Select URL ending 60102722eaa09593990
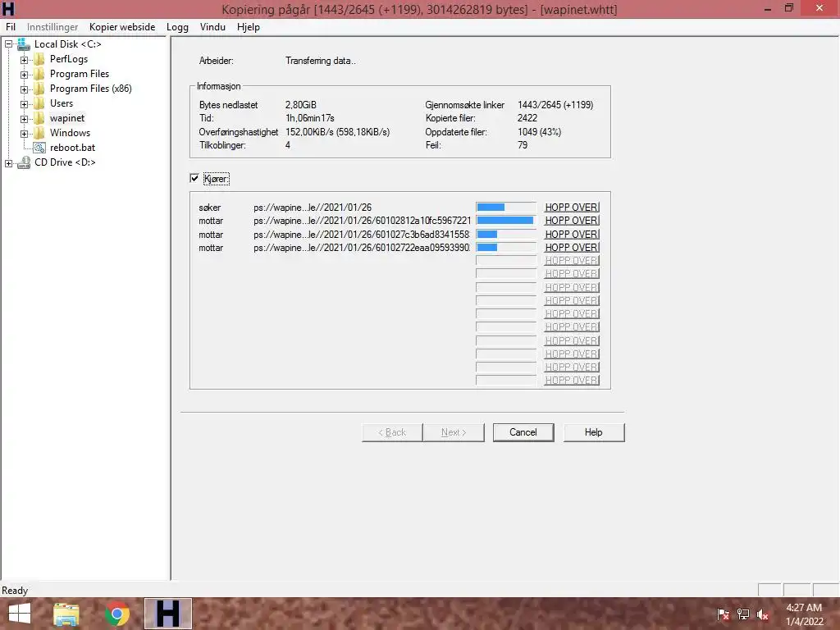 coord(362,248)
